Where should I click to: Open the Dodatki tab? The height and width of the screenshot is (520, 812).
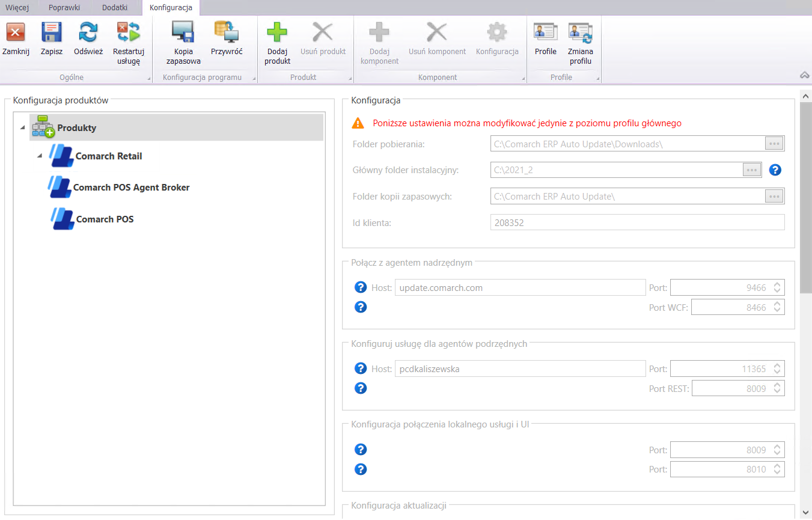tap(115, 8)
